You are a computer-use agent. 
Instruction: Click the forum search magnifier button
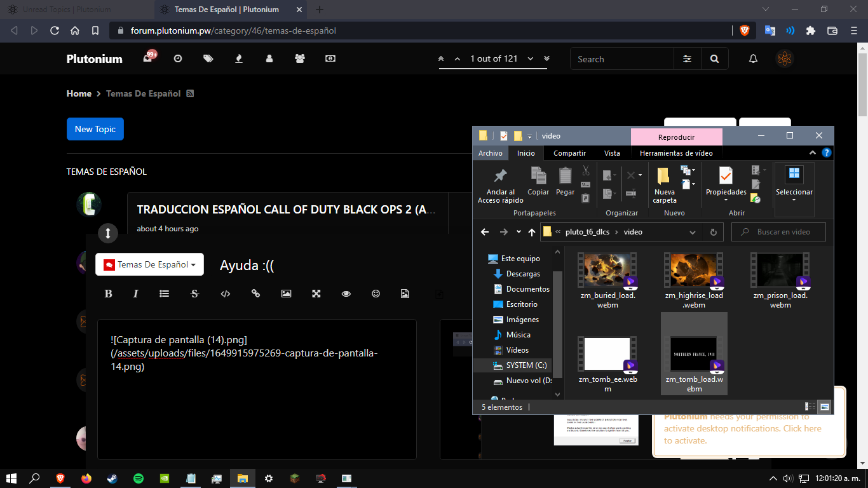715,58
